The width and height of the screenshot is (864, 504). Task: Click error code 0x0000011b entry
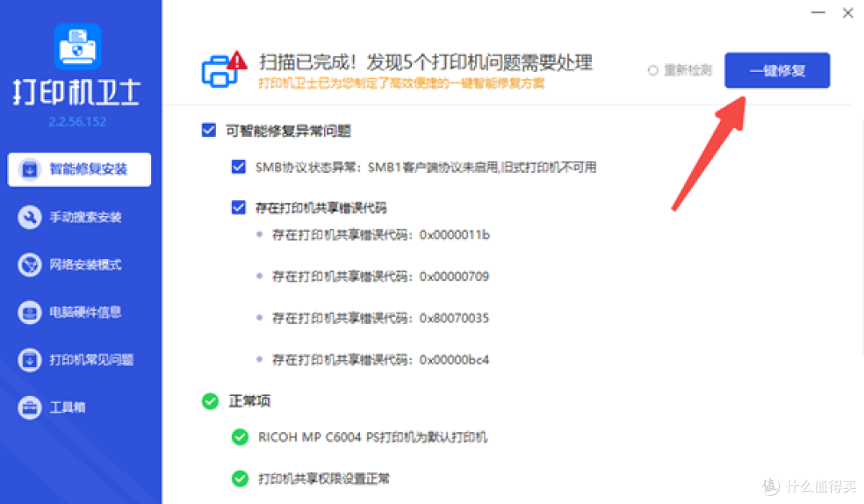pos(381,235)
